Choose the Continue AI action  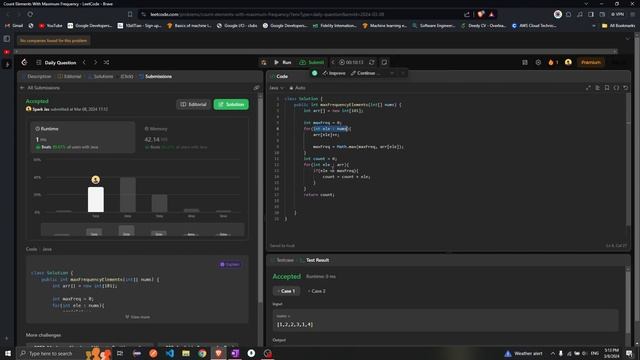365,73
